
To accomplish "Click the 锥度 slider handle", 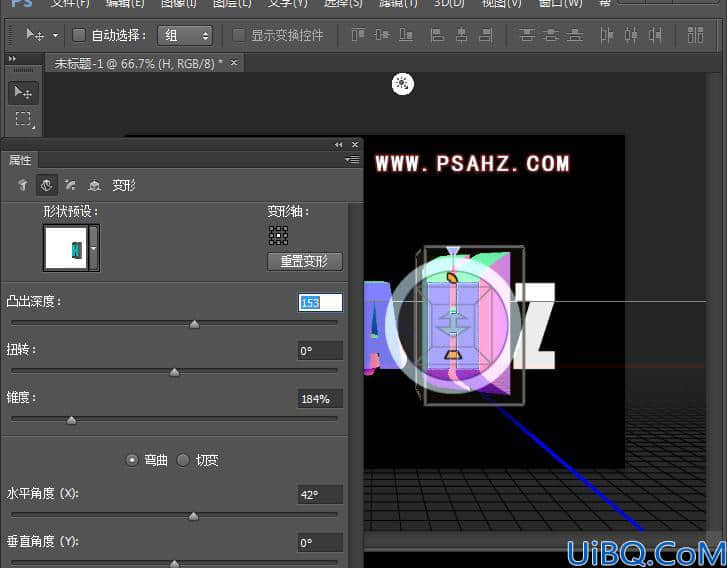I will coord(71,420).
